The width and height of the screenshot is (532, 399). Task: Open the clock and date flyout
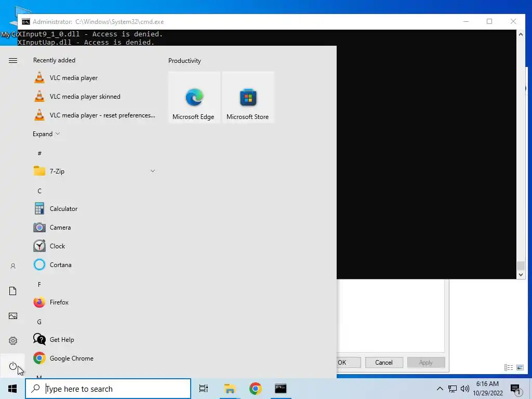(x=487, y=389)
